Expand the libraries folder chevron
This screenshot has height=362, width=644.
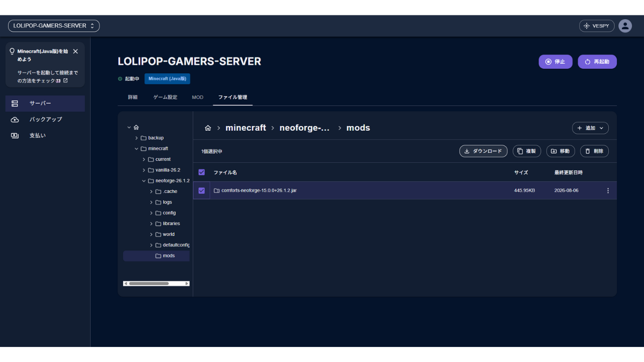tap(151, 224)
